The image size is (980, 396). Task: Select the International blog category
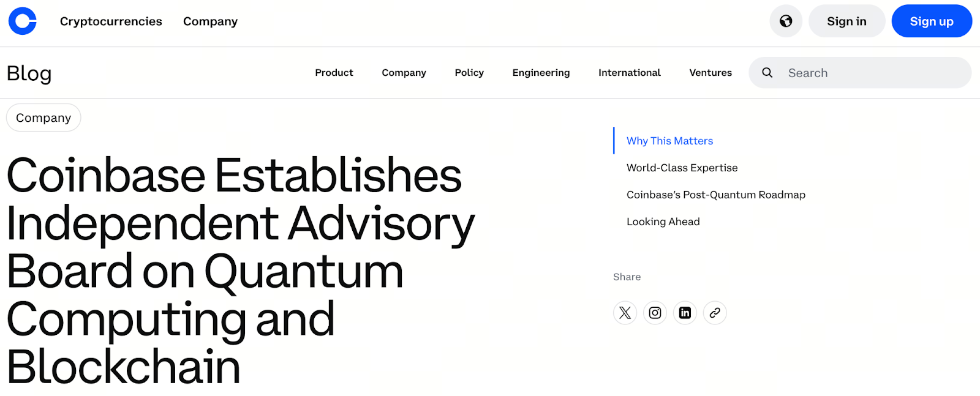coord(629,73)
